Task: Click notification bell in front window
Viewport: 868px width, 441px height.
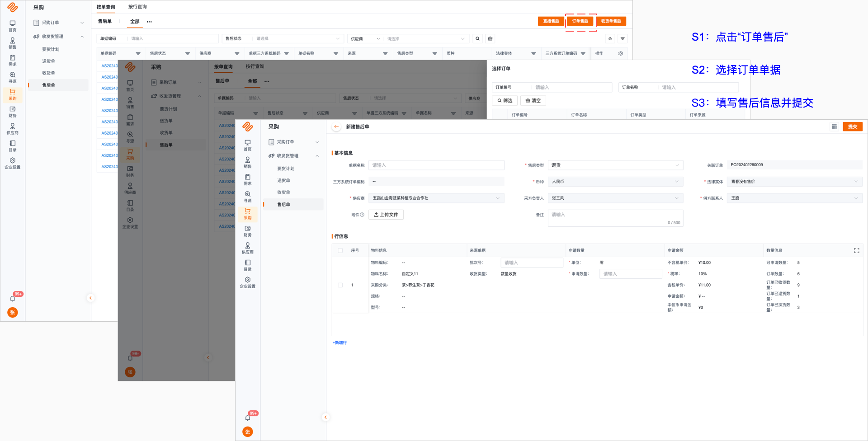Action: click(248, 418)
